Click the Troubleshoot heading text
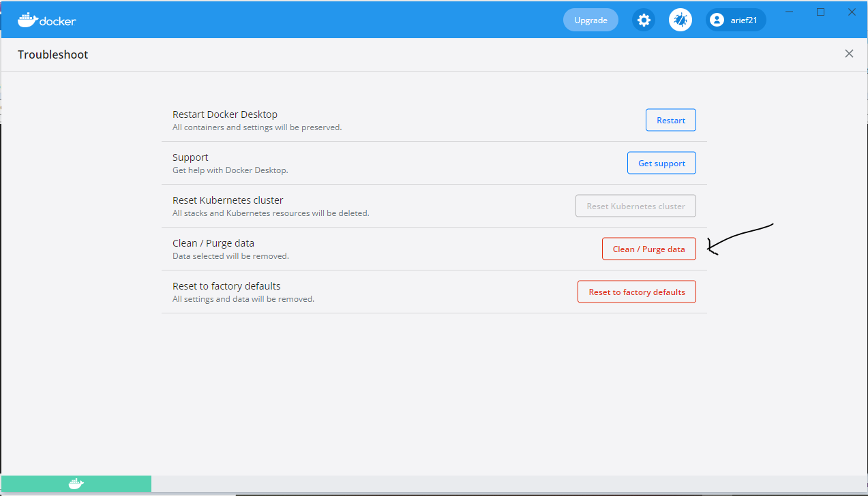The width and height of the screenshot is (868, 496). point(53,55)
